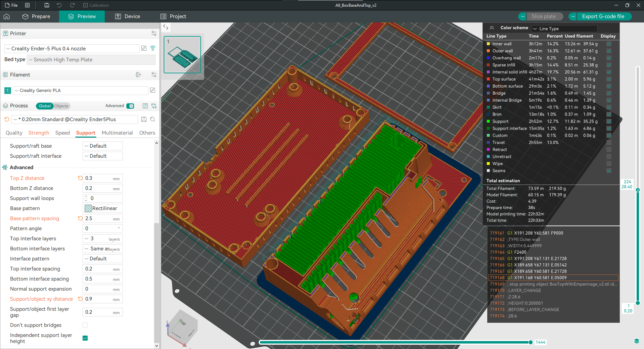This screenshot has width=644, height=349.
Task: Search process settings with magnifier icon
Action: point(153,119)
